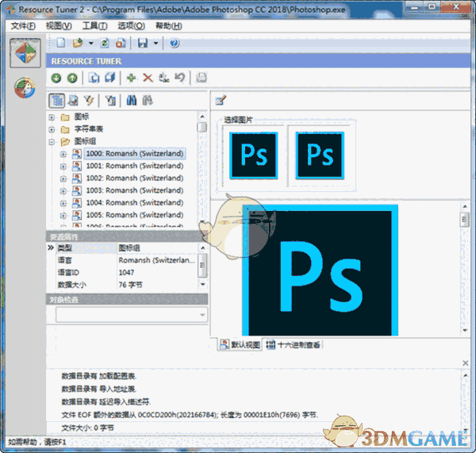Click the save resource icon
476x453 pixels.
(x=94, y=78)
